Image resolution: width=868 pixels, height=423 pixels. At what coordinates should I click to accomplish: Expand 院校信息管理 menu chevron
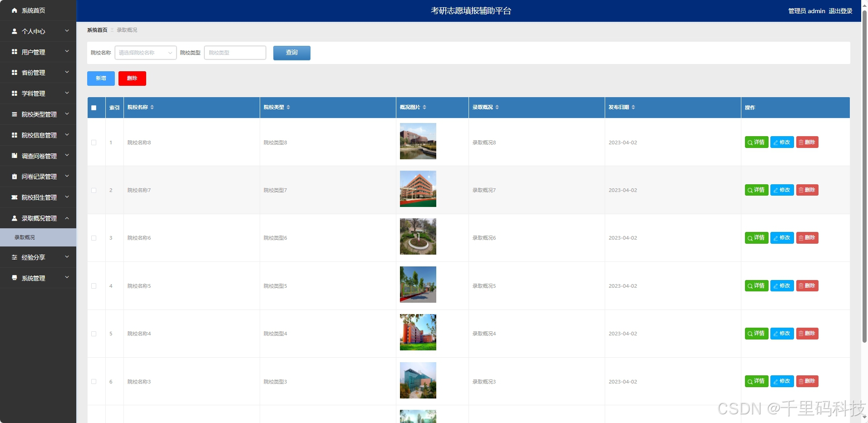67,135
